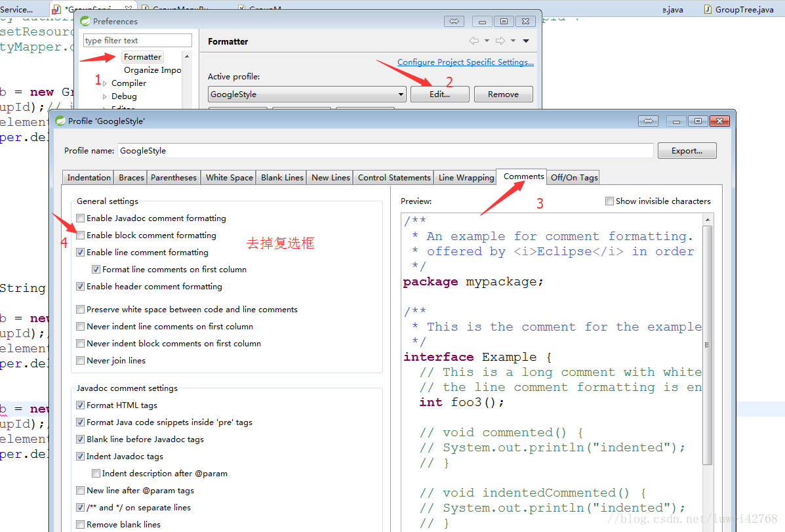Click 'package mypackage;' line in preview
This screenshot has width=785, height=532.
click(473, 281)
